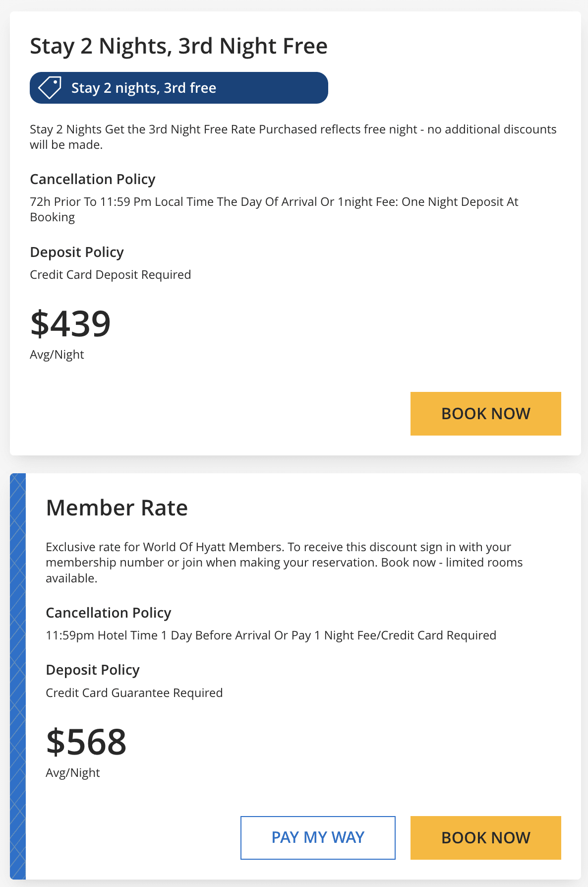
Task: Click the World Of Hyatt Members description
Action: (x=284, y=562)
